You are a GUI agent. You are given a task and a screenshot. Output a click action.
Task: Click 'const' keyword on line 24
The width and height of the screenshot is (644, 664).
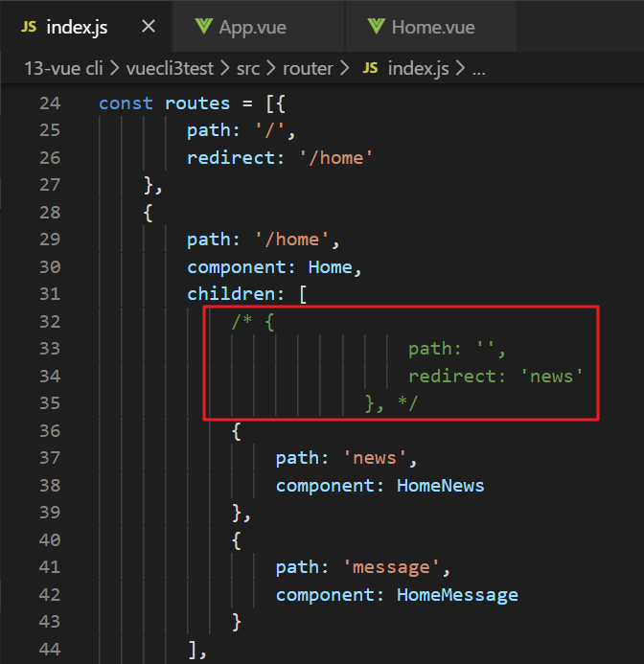[126, 103]
